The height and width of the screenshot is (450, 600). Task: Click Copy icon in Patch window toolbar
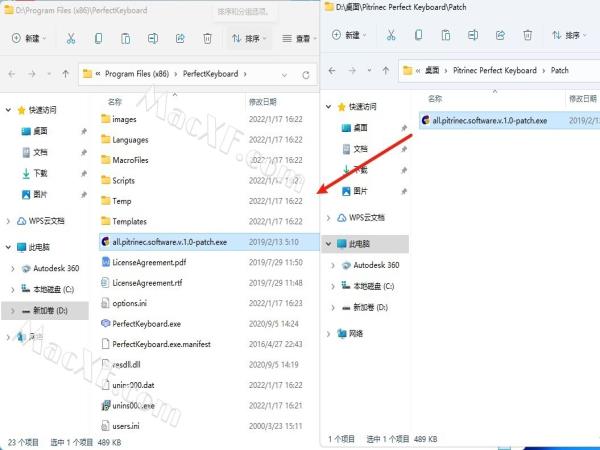(x=419, y=35)
